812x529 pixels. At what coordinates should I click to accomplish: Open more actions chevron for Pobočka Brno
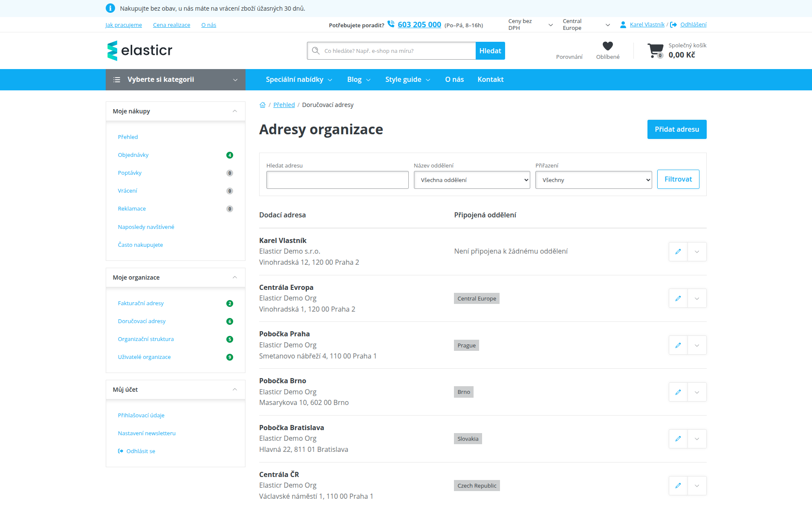[697, 392]
